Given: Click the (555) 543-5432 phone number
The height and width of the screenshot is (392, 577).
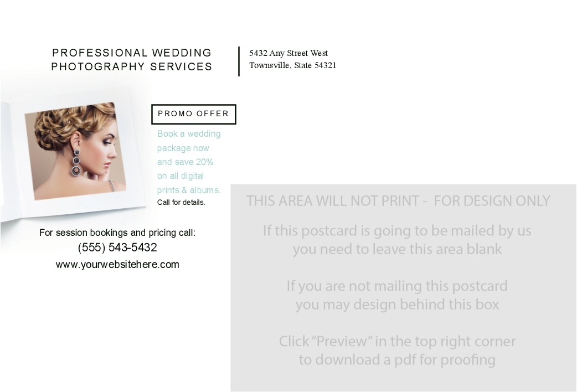Looking at the screenshot, I should pos(117,247).
